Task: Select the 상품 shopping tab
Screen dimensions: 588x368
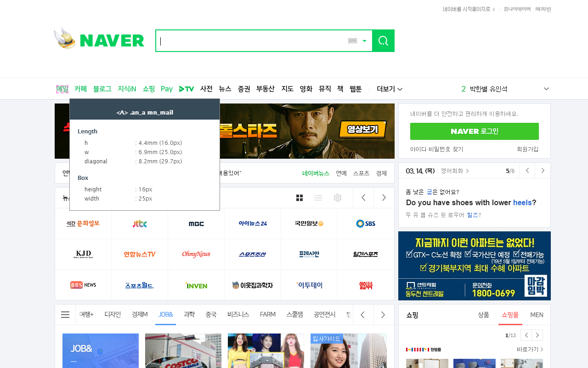Action: [x=483, y=315]
